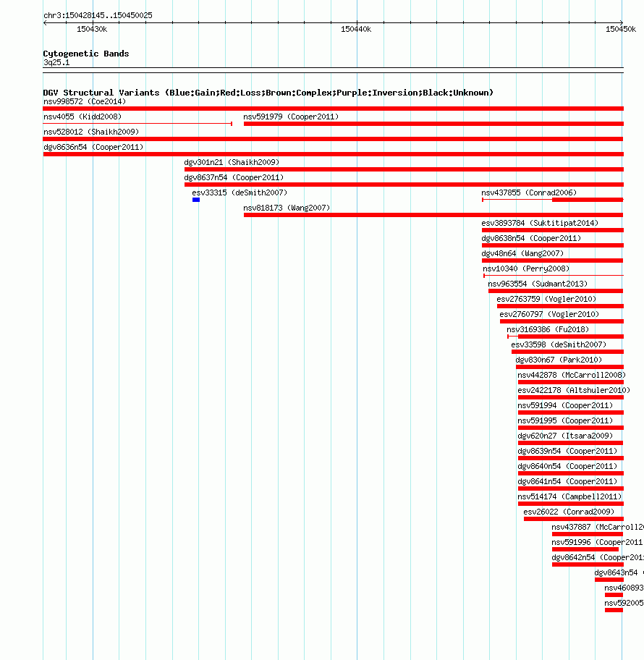Click the red bar of nsv818173
The width and height of the screenshot is (644, 660).
pyautogui.click(x=433, y=215)
